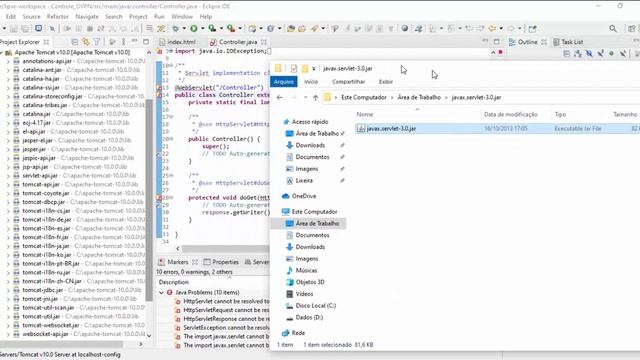The height and width of the screenshot is (360, 640).
Task: Open the Back history dropdown arrow
Action: coord(501,29)
